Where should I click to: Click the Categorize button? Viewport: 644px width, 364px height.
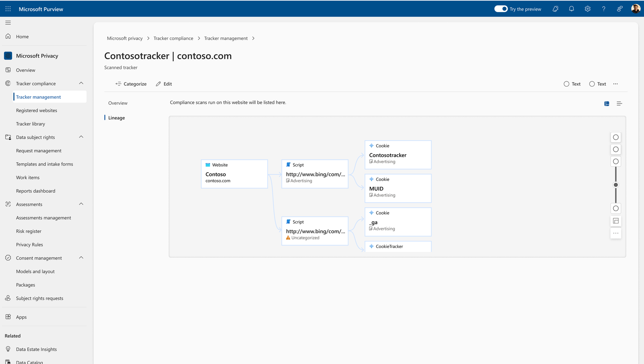(131, 84)
